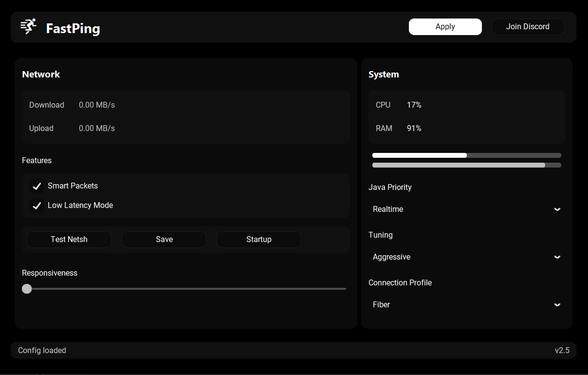Screen dimensions: 588x375
Task: Click the Join Discord button
Action: (x=528, y=27)
